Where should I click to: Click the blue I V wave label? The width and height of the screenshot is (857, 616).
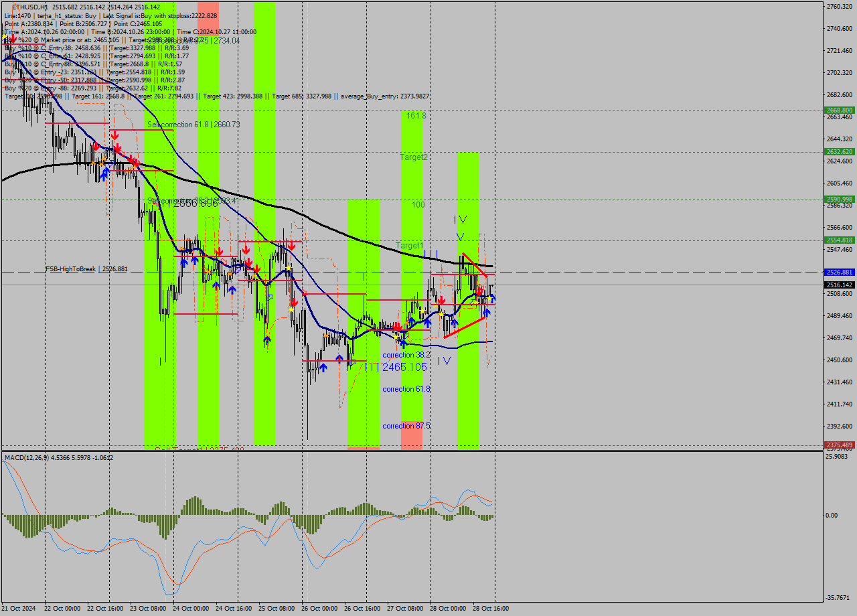444,361
